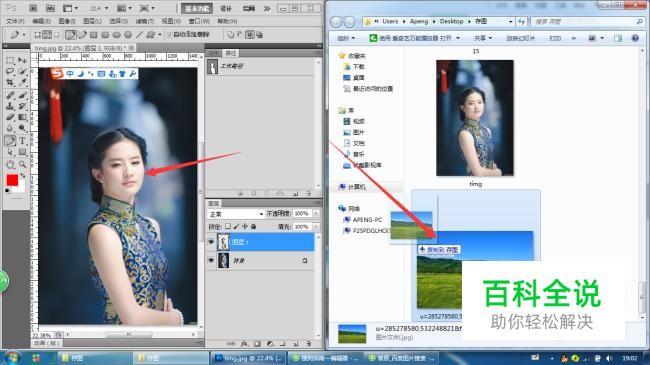The width and height of the screenshot is (650, 365).
Task: Create new layer via Layers panel icon
Action: pyautogui.click(x=296, y=343)
